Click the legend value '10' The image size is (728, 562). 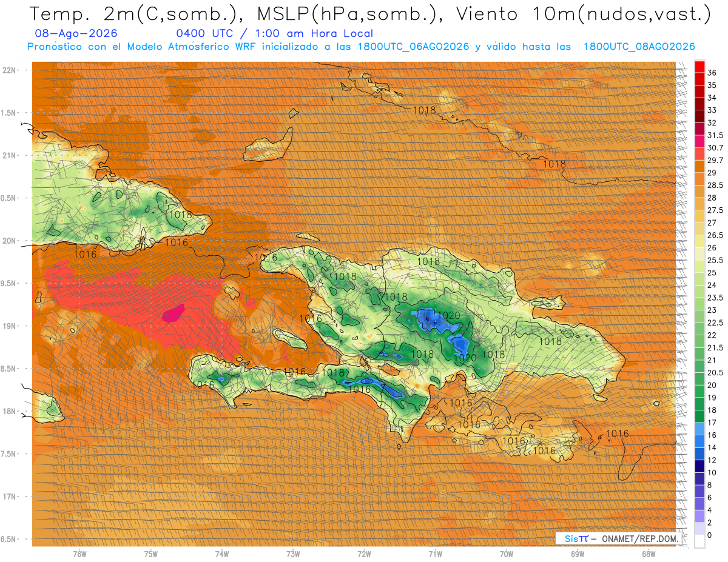click(x=712, y=472)
